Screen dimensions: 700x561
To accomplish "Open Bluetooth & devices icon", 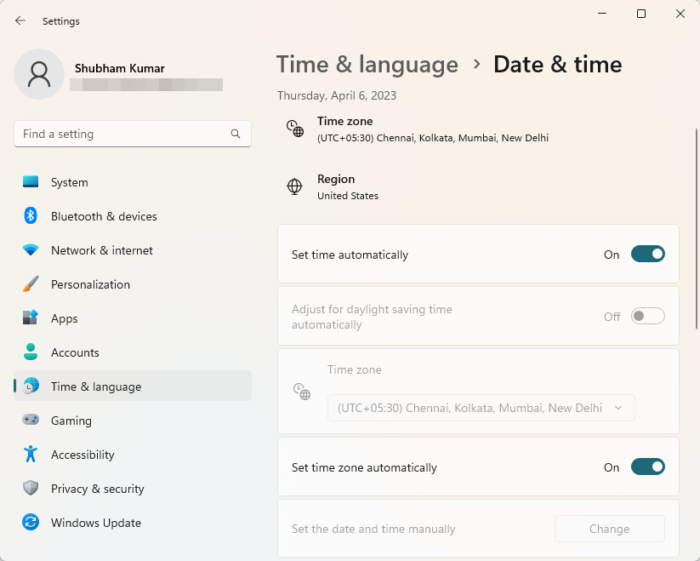I will [x=31, y=216].
